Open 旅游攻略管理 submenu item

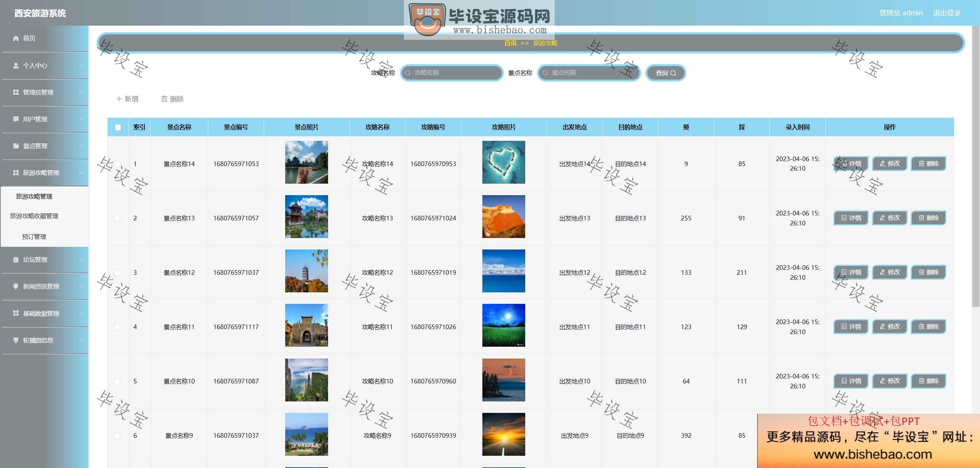[34, 196]
